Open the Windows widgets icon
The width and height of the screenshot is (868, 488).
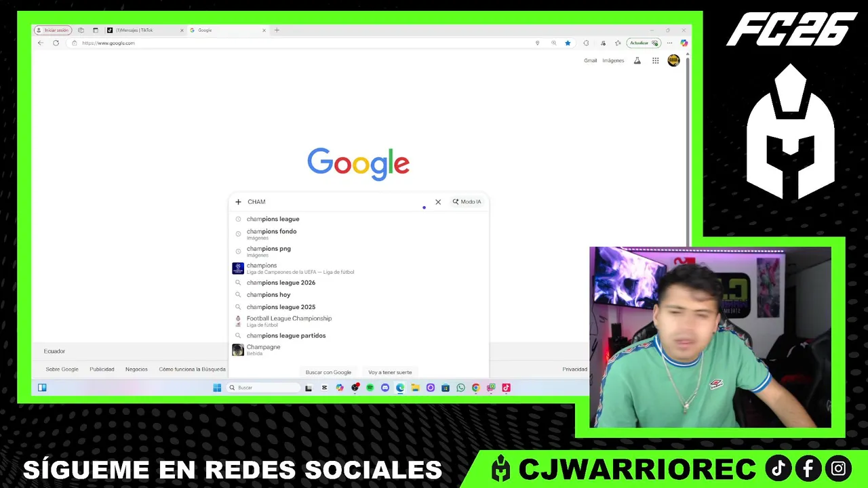[42, 388]
